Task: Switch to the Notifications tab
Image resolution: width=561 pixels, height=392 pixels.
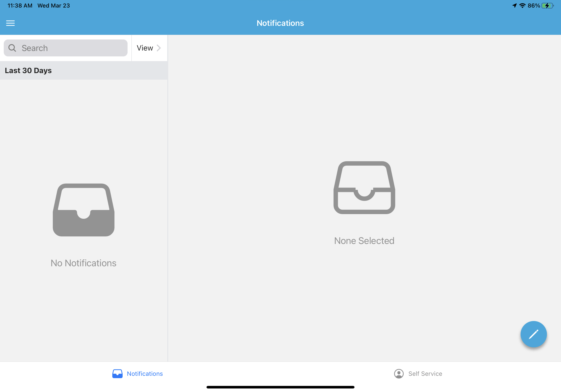Action: pos(137,374)
